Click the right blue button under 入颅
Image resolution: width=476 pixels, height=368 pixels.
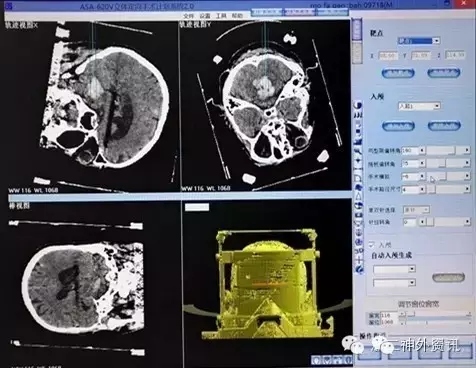(x=444, y=126)
